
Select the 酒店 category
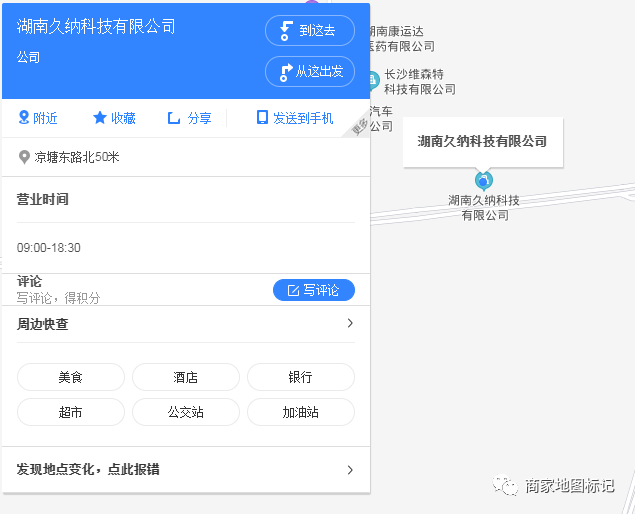(186, 377)
